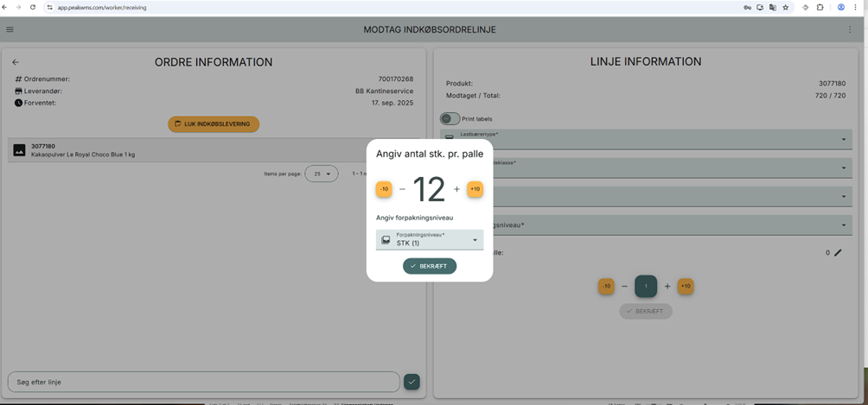Decrease dialog quantity by ten
The width and height of the screenshot is (868, 405).
[x=384, y=189]
